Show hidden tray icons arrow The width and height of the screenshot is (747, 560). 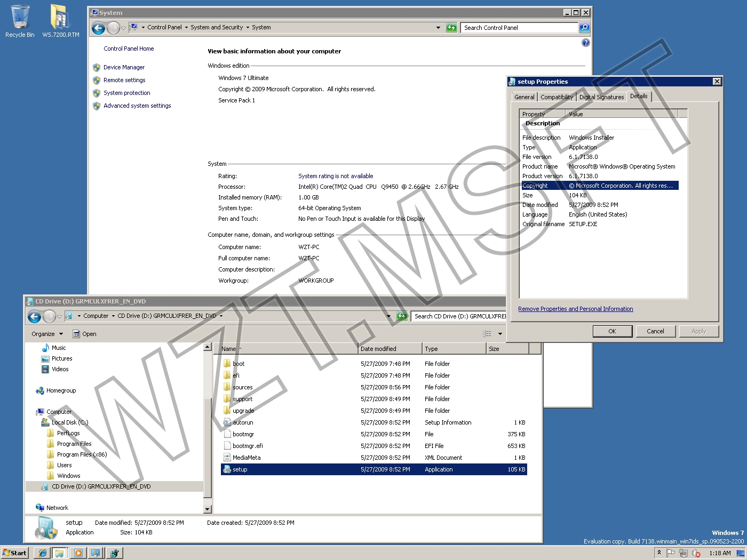click(x=659, y=553)
